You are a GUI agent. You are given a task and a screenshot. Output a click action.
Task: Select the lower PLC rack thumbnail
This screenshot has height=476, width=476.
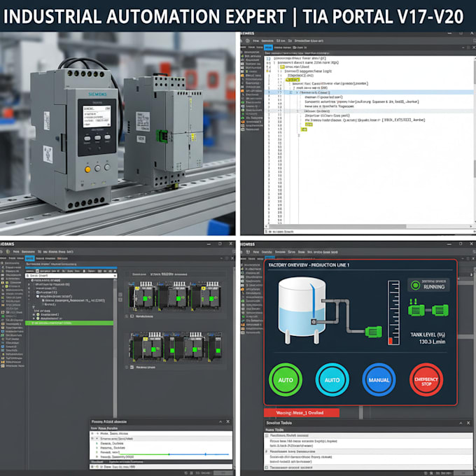176,346
